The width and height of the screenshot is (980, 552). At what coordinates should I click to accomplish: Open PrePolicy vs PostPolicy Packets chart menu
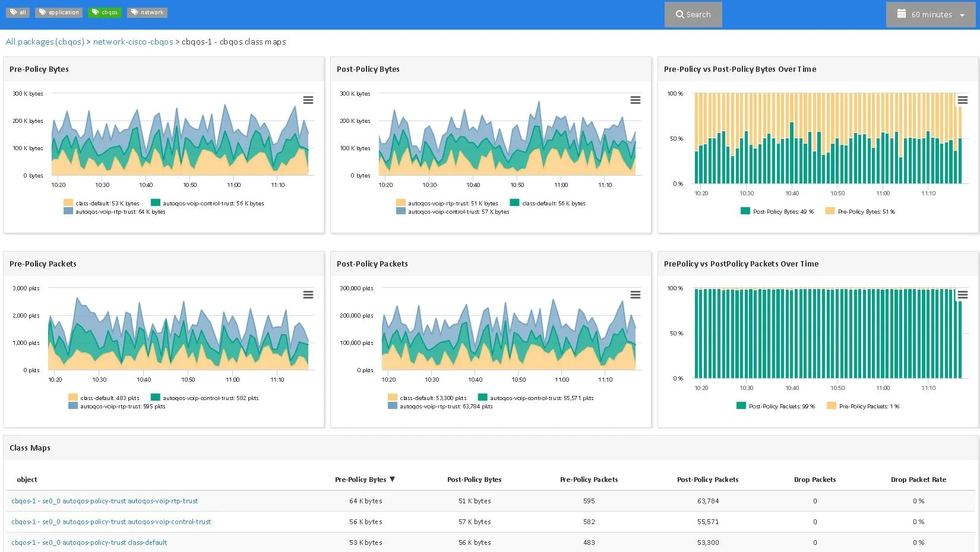click(x=962, y=295)
